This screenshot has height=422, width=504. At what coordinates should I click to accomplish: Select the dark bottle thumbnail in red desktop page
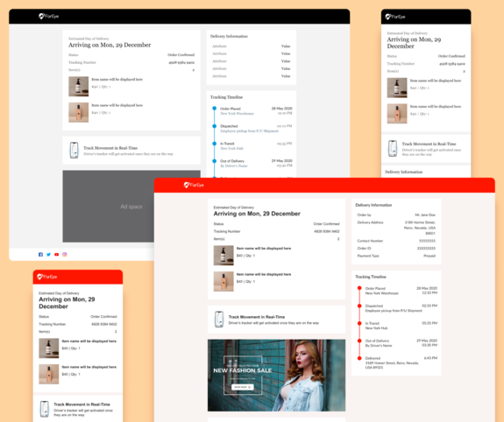224,256
